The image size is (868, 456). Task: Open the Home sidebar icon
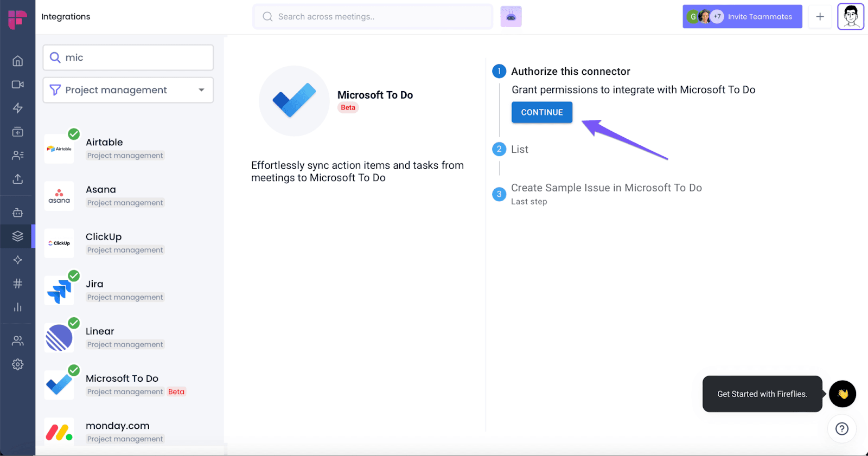[x=18, y=61]
